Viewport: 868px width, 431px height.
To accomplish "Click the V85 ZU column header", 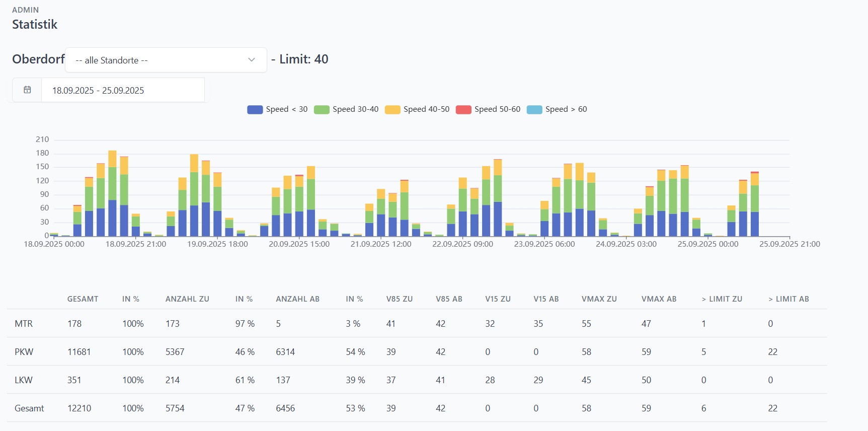I will pos(399,299).
